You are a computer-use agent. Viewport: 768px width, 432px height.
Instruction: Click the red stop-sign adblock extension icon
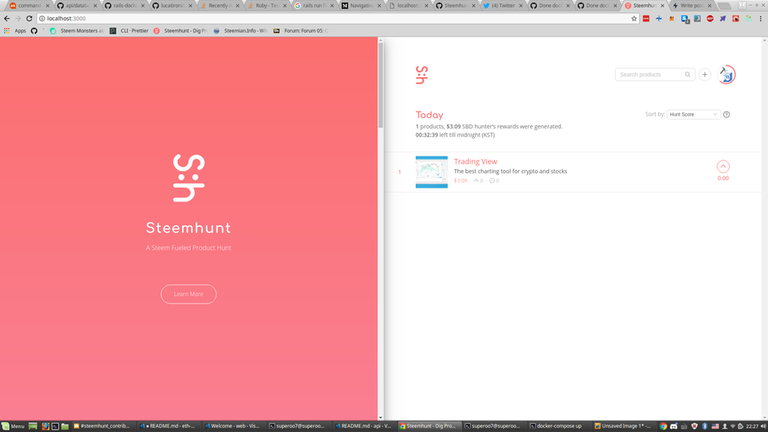tap(710, 19)
